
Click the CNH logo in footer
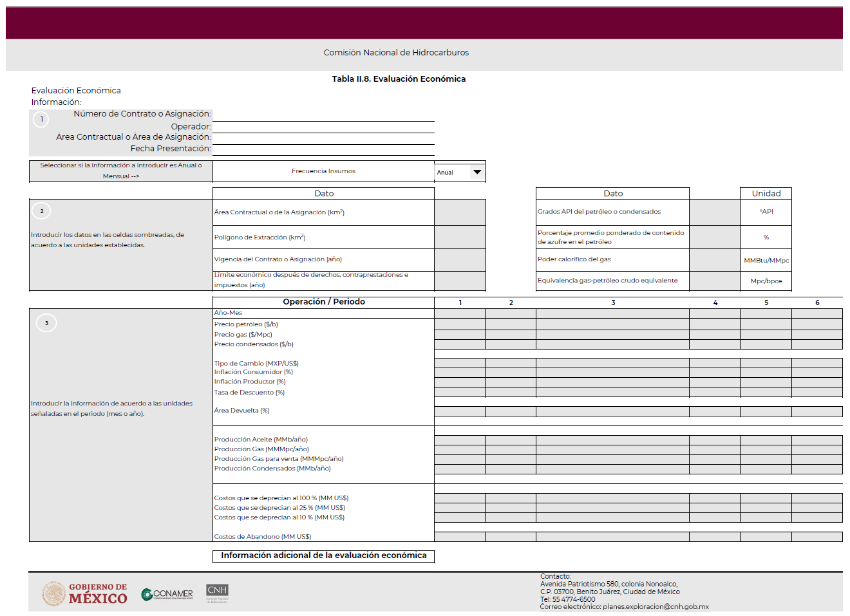coord(217,592)
